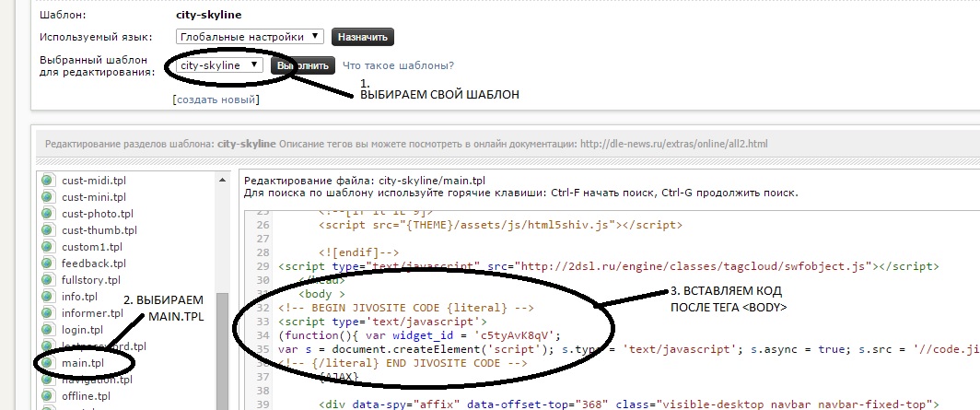Click the 'Выполнить' button
The image size is (980, 410).
[x=303, y=65]
